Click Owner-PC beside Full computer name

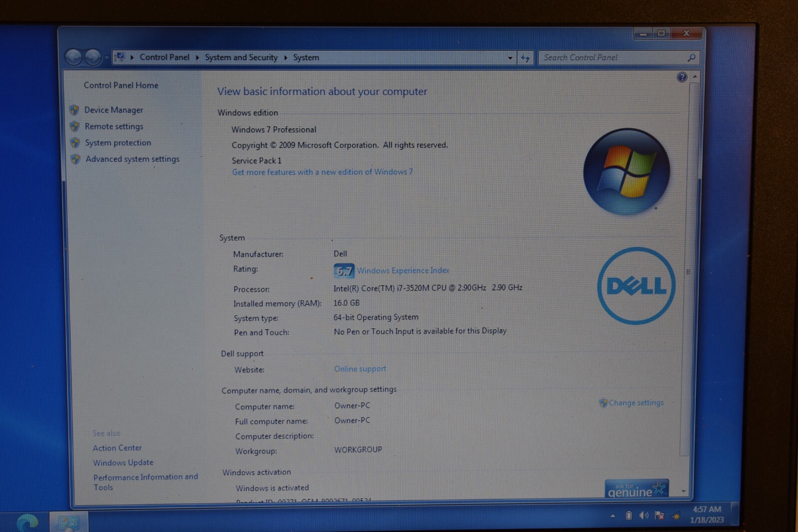[x=352, y=420]
